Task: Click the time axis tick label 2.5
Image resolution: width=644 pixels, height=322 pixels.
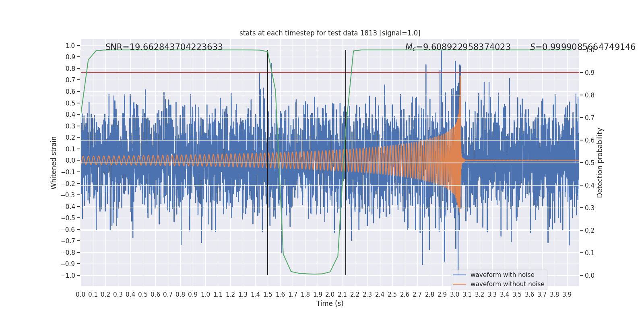Action: (x=392, y=295)
